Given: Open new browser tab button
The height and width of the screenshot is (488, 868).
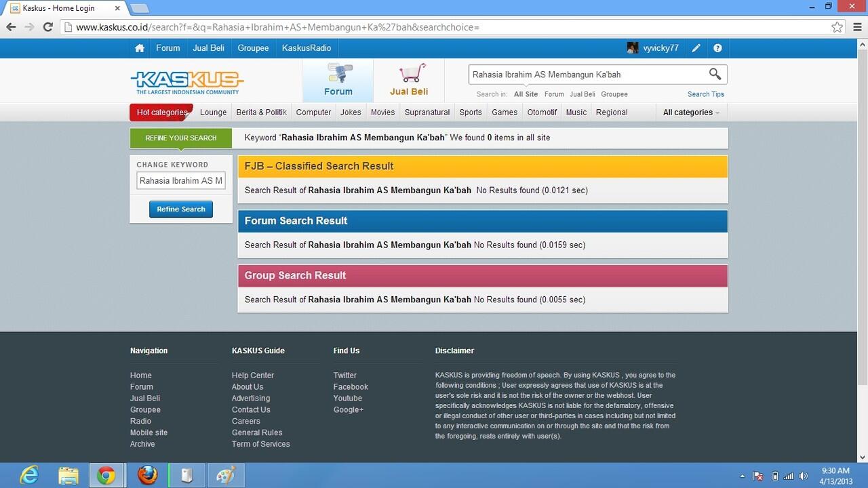Looking at the screenshot, I should tap(140, 8).
